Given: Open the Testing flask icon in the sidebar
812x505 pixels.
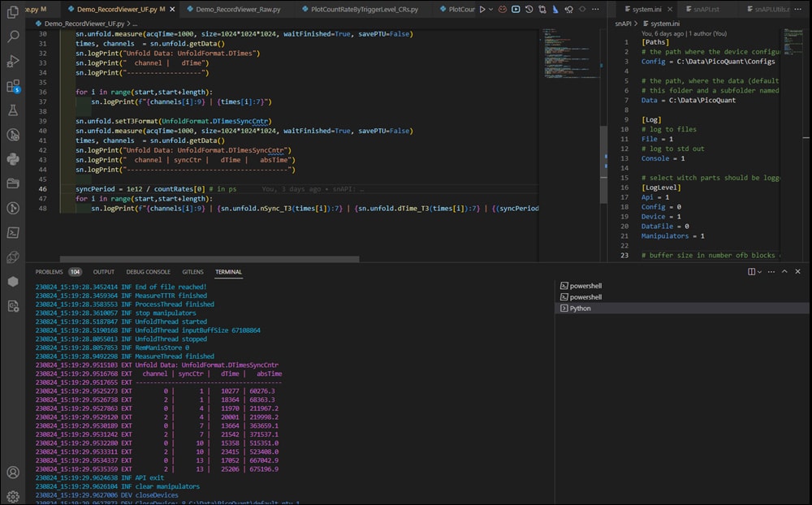Looking at the screenshot, I should pos(13,111).
